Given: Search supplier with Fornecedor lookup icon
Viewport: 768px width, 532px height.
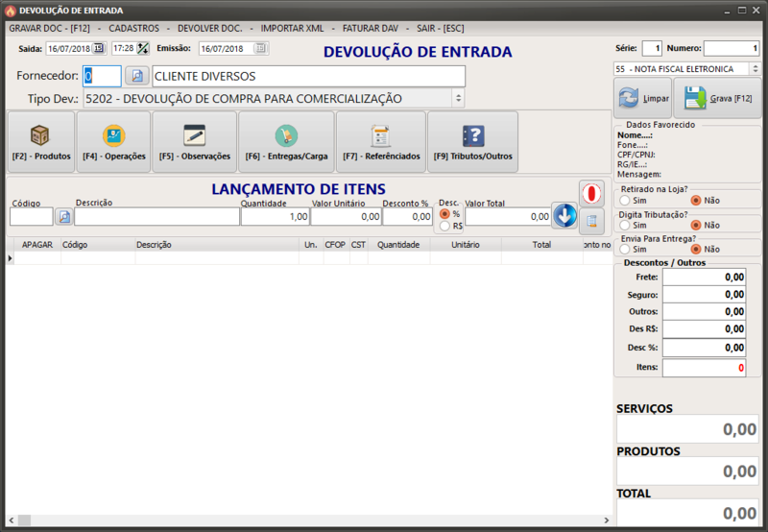Looking at the screenshot, I should [x=136, y=76].
